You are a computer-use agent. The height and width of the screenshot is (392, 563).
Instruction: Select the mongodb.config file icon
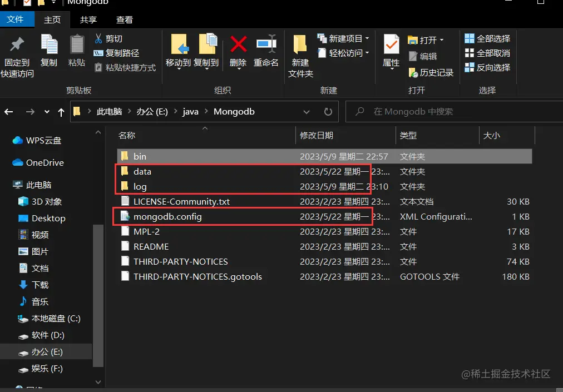[125, 216]
